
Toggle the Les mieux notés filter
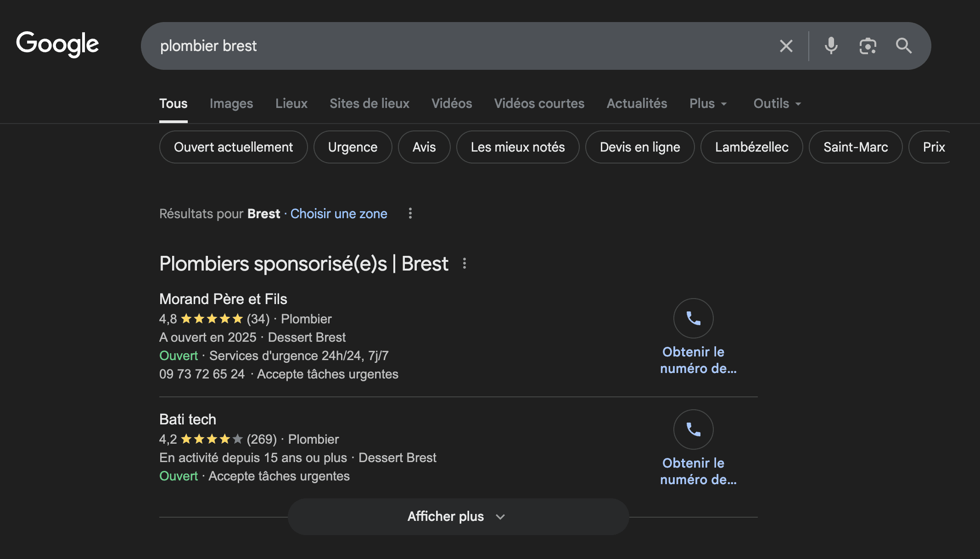(517, 147)
